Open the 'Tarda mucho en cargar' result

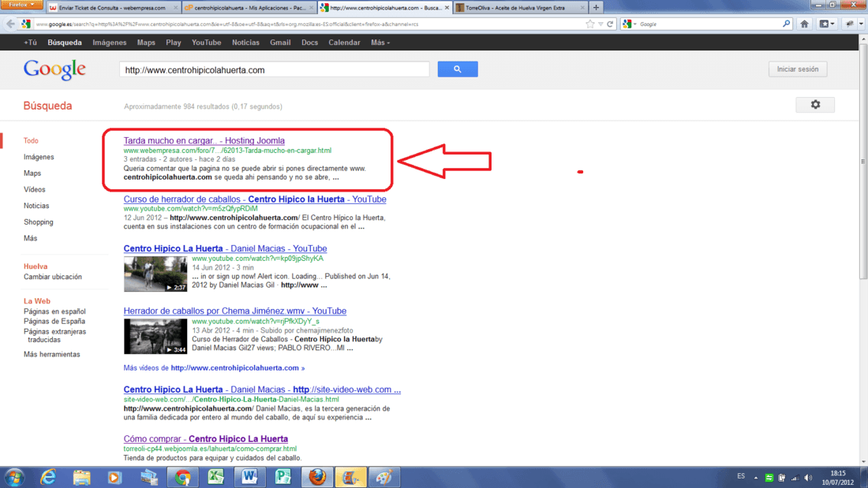(x=204, y=140)
